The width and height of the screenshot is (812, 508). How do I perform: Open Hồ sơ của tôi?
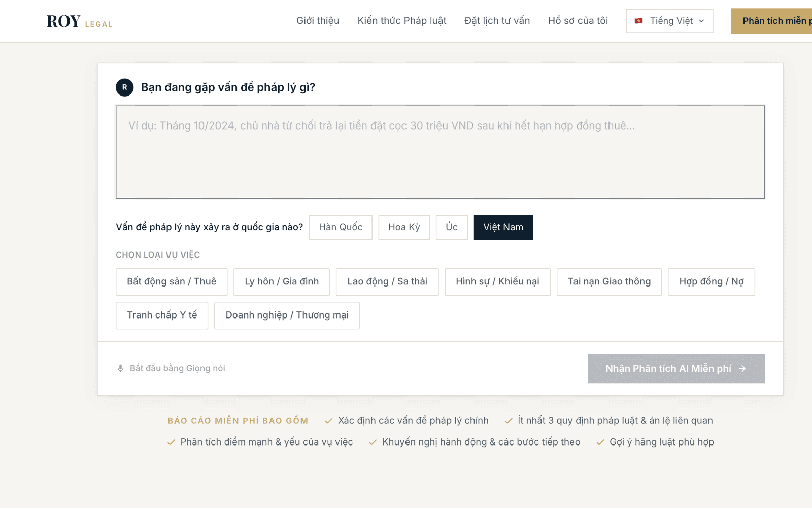(x=578, y=21)
